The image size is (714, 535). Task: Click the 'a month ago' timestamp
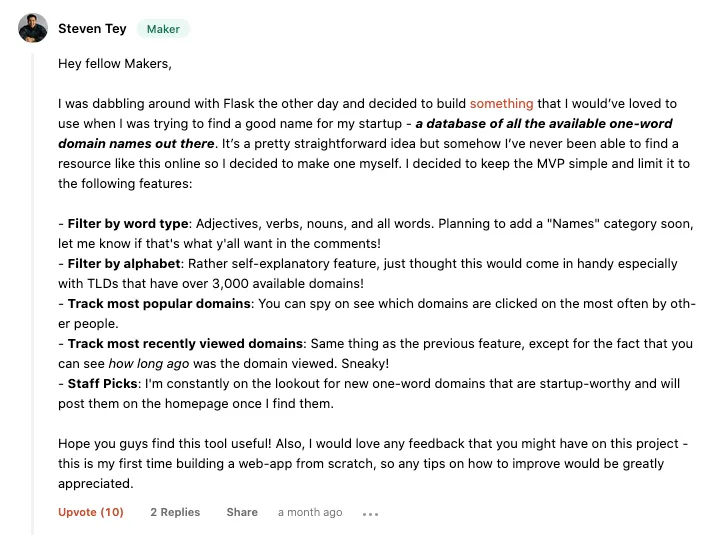click(x=310, y=512)
